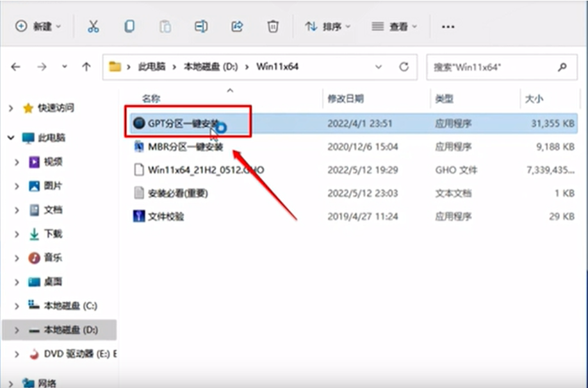
Task: Click the Delete trash icon
Action: (x=273, y=26)
